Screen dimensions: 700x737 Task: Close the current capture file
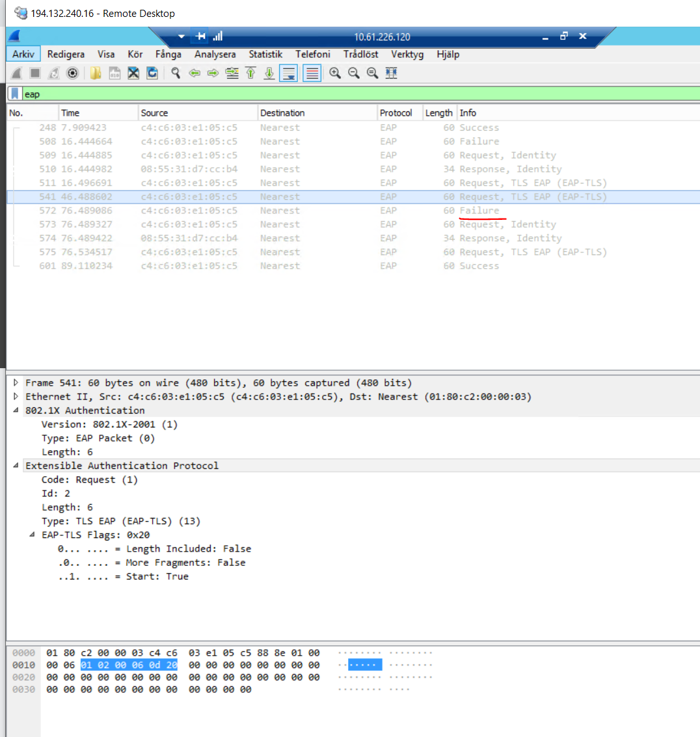coord(133,73)
